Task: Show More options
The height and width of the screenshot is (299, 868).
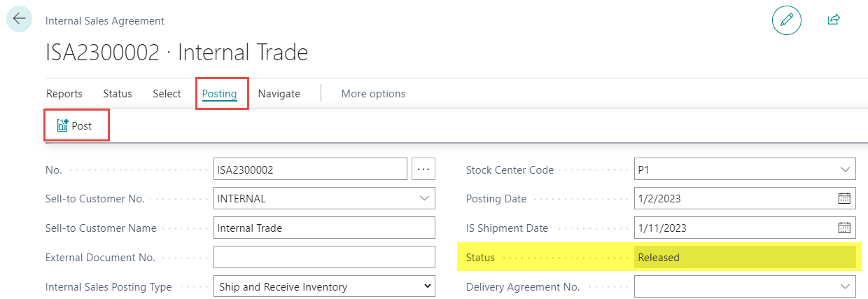Action: point(373,94)
